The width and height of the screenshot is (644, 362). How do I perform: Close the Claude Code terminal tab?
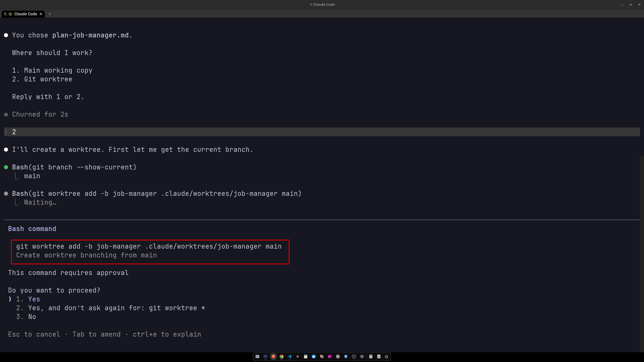tap(41, 14)
